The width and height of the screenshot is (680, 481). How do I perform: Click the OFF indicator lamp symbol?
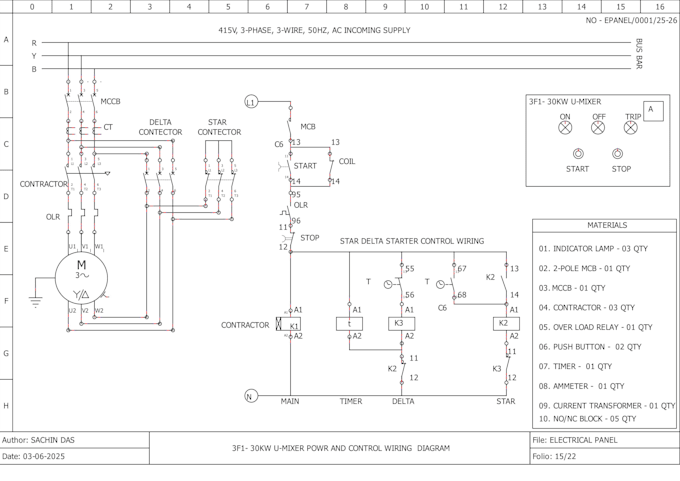(x=598, y=128)
